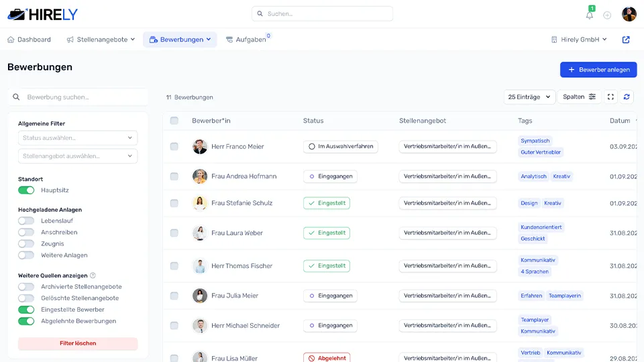Click the circled plus icon near the bell
644x362 pixels.
[607, 15]
